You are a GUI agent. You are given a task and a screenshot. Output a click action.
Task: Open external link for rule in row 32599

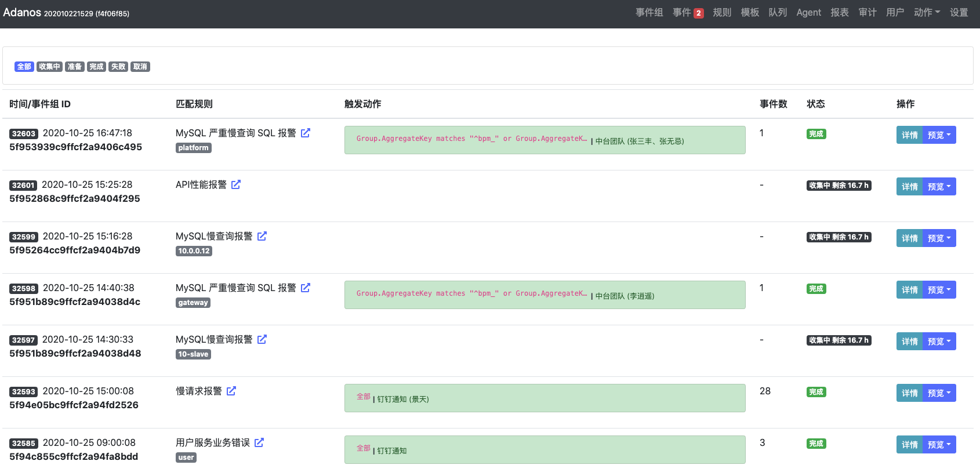[262, 236]
